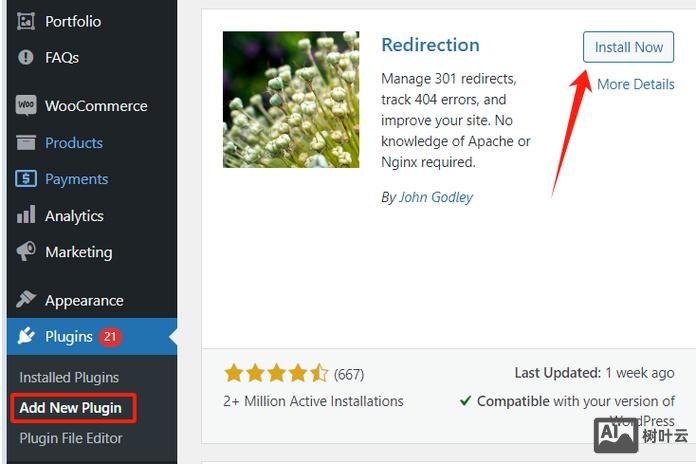This screenshot has width=696, height=464.
Task: Click the Products box icon
Action: coord(26,143)
